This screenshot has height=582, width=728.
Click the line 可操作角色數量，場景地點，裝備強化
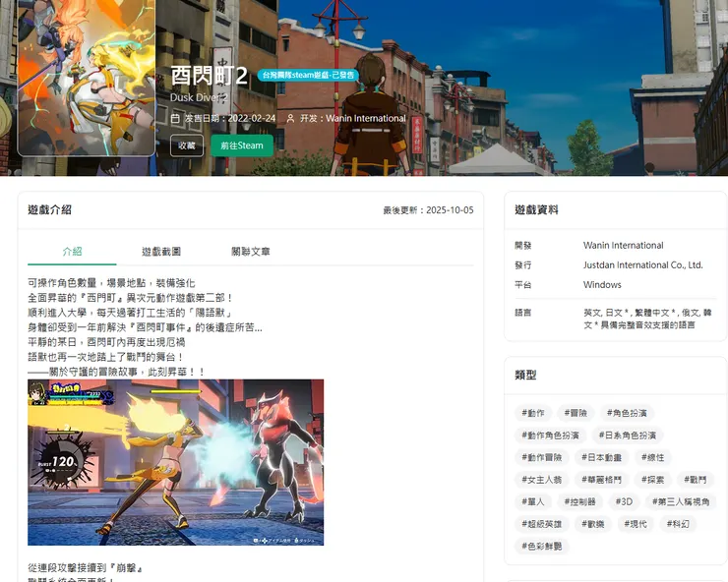point(111,283)
